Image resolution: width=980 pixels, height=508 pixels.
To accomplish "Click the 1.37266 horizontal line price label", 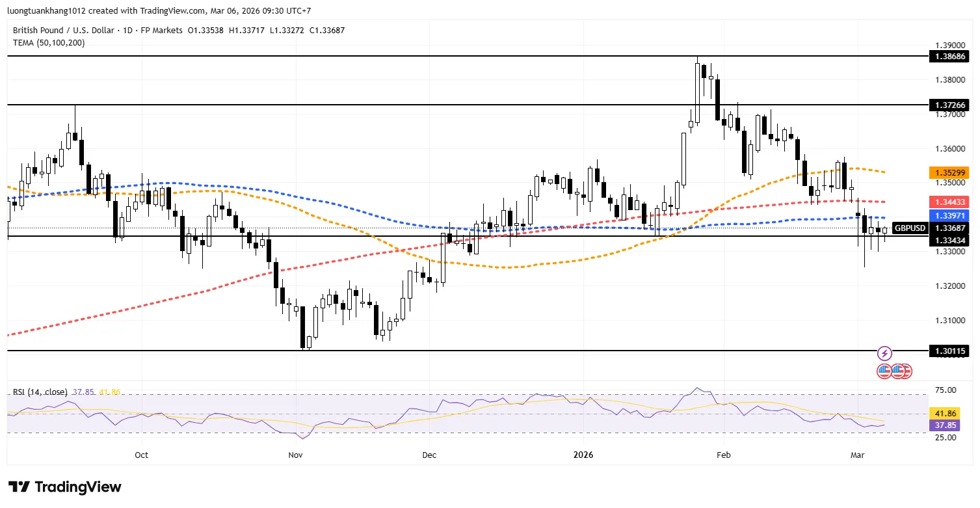I will point(951,105).
